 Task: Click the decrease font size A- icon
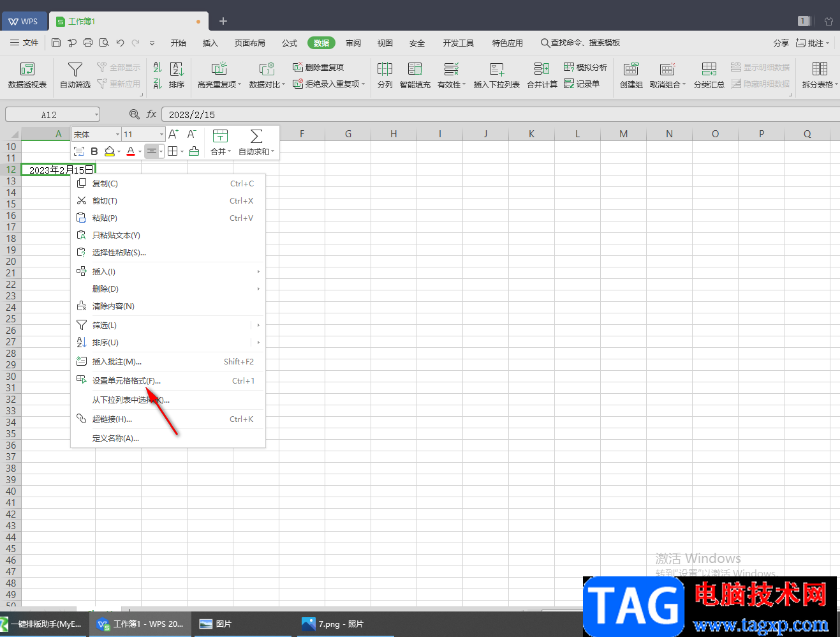click(191, 134)
